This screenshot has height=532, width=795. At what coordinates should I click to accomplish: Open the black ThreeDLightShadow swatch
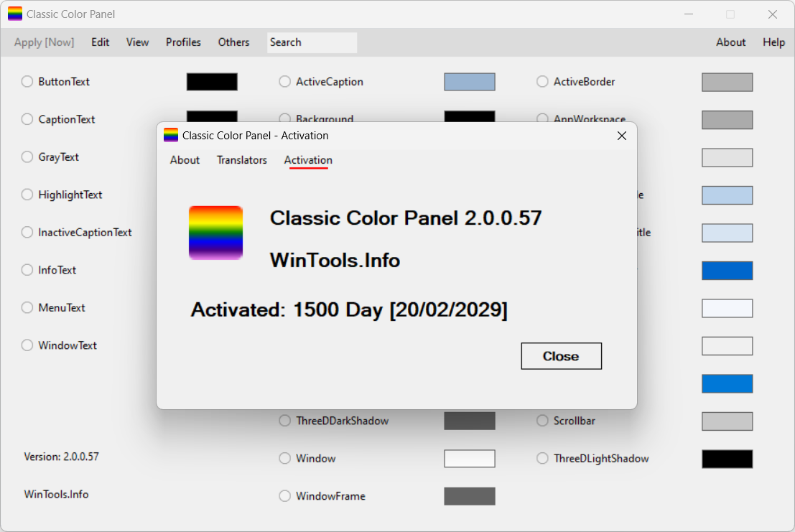pyautogui.click(x=727, y=459)
